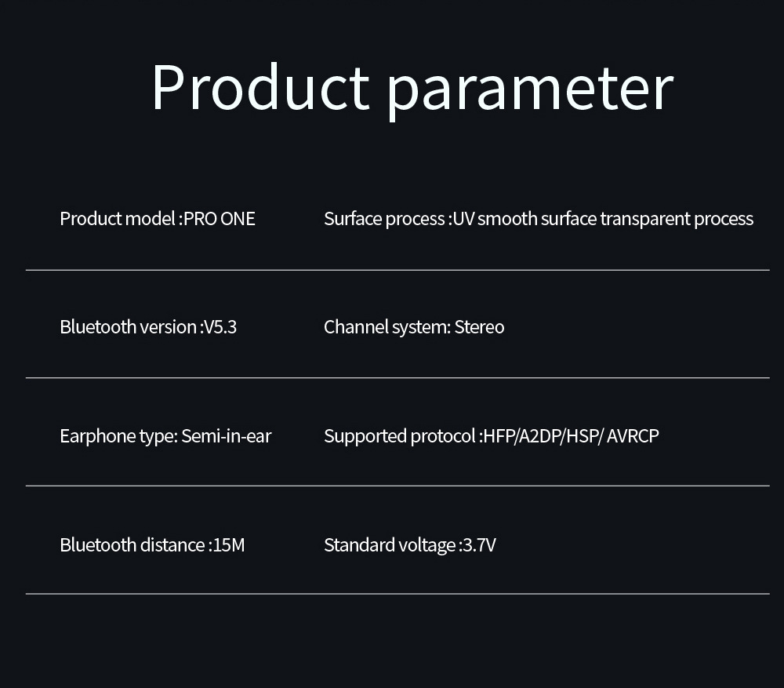
Task: Click the divider line below Product model row
Action: click(397, 270)
